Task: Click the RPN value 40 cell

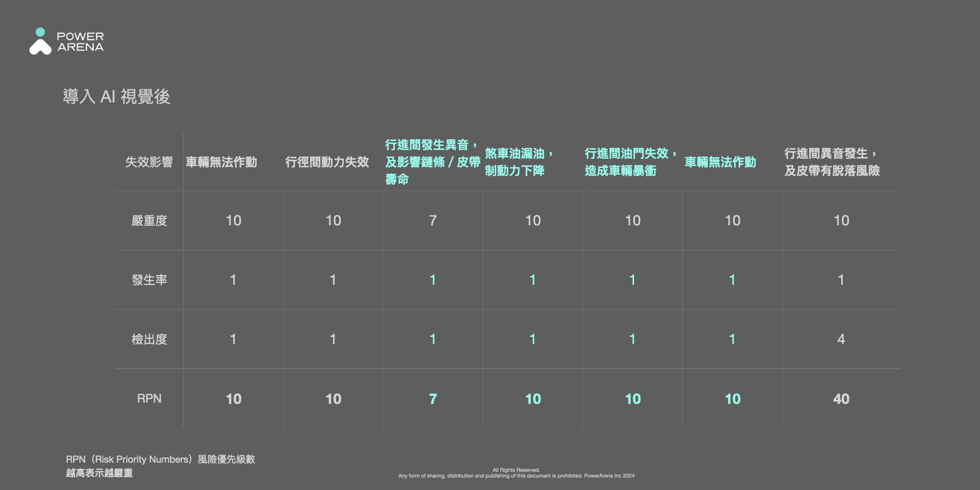Action: (x=841, y=398)
